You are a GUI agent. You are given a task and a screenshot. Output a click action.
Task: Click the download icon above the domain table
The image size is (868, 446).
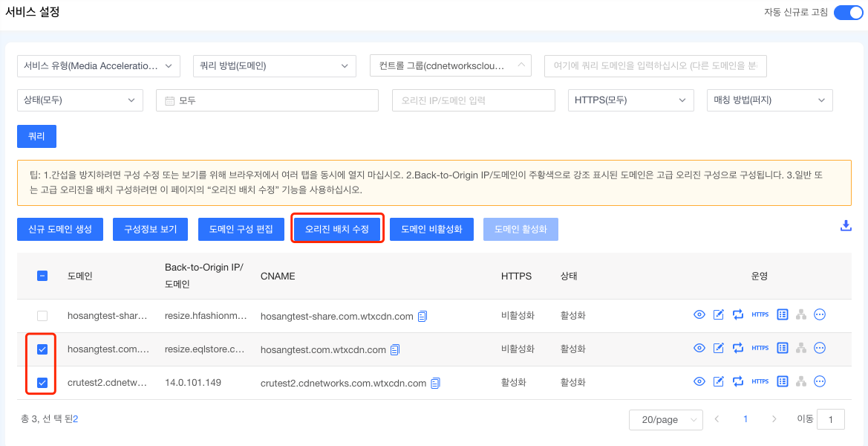point(846,224)
